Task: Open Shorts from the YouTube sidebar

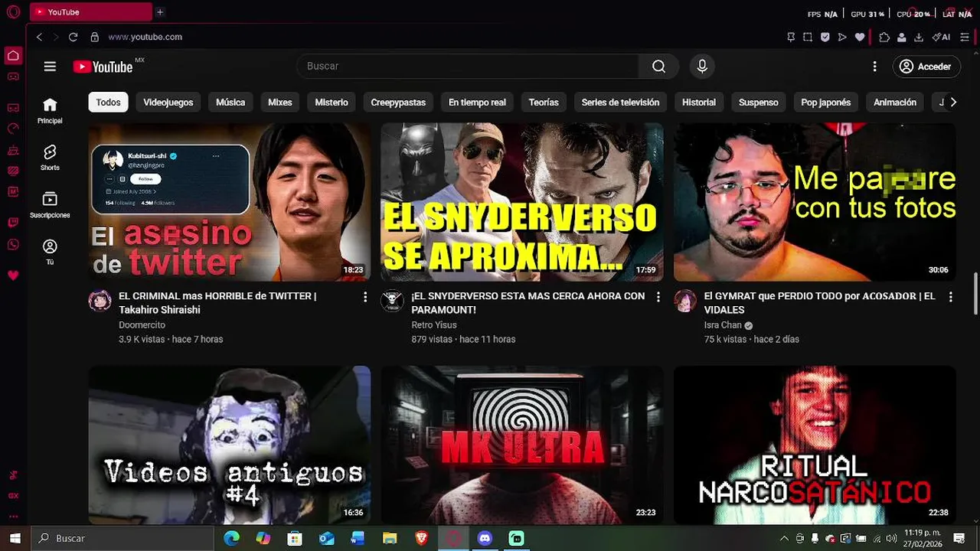Action: tap(50, 158)
